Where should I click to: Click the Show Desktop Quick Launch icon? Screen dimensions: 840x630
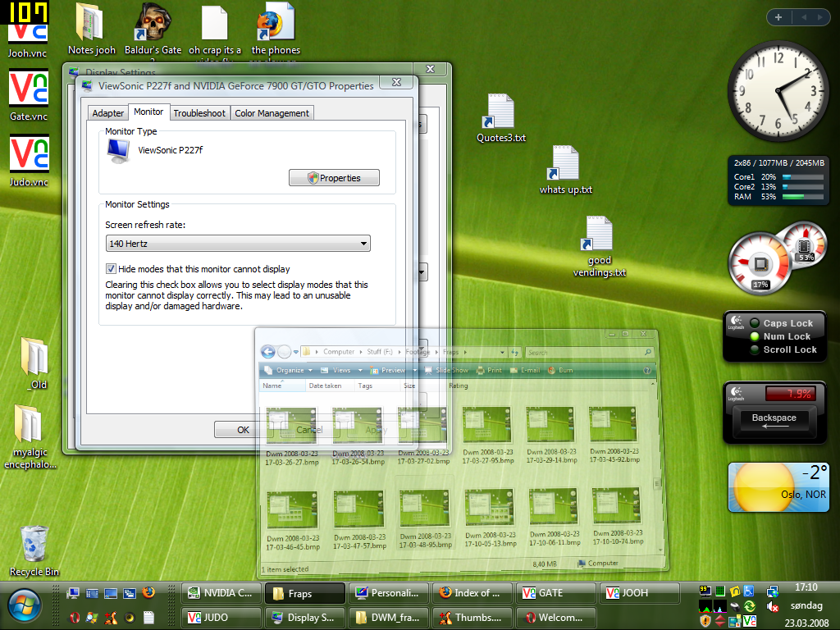(x=111, y=593)
